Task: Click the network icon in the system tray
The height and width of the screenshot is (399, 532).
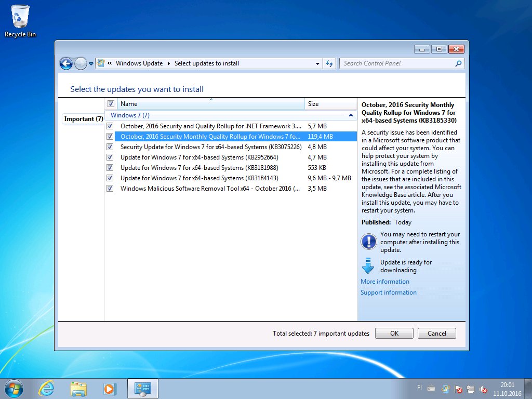Action: tap(471, 389)
